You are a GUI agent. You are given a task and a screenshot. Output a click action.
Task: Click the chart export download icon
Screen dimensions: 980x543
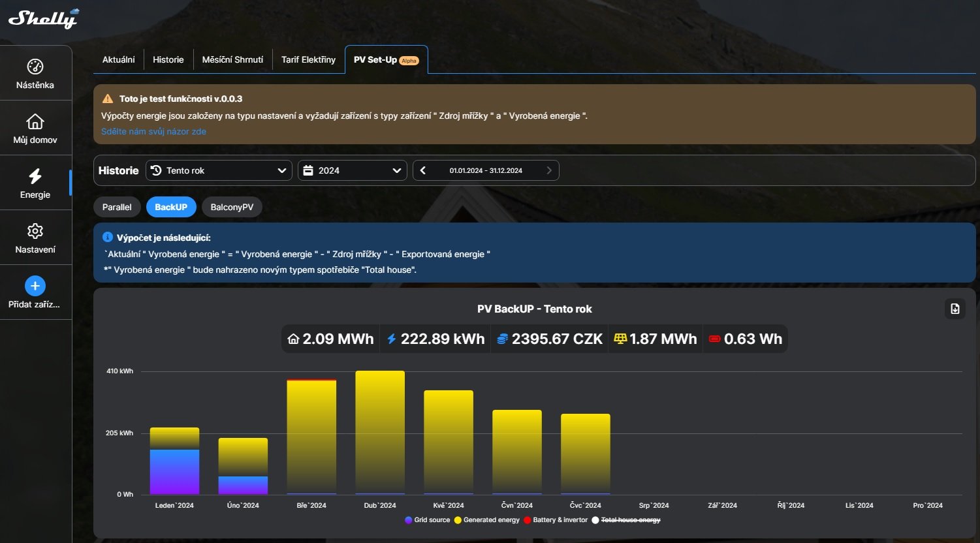coord(955,309)
